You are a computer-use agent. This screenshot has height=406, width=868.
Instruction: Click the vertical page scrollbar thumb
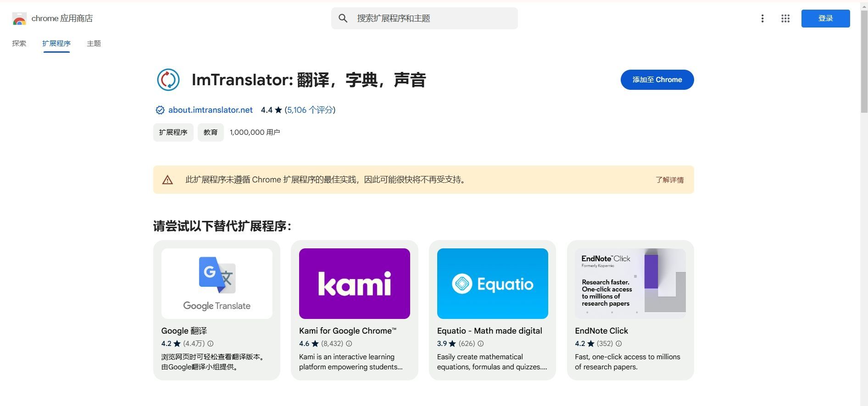[864, 61]
